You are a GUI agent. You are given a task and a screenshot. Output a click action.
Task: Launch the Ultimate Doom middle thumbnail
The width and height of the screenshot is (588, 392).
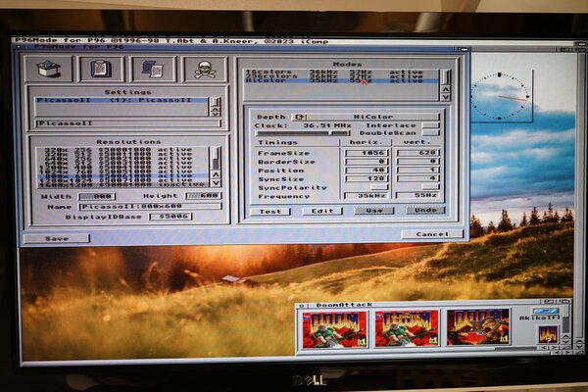407,327
